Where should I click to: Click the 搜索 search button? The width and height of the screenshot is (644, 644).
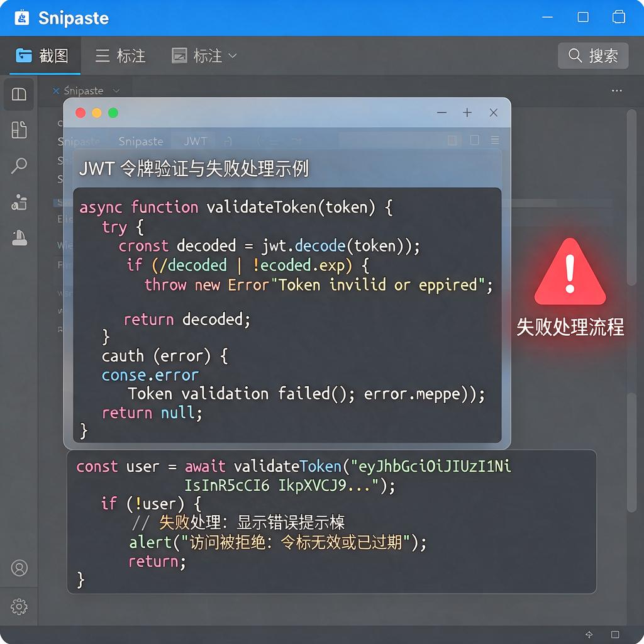pyautogui.click(x=592, y=55)
